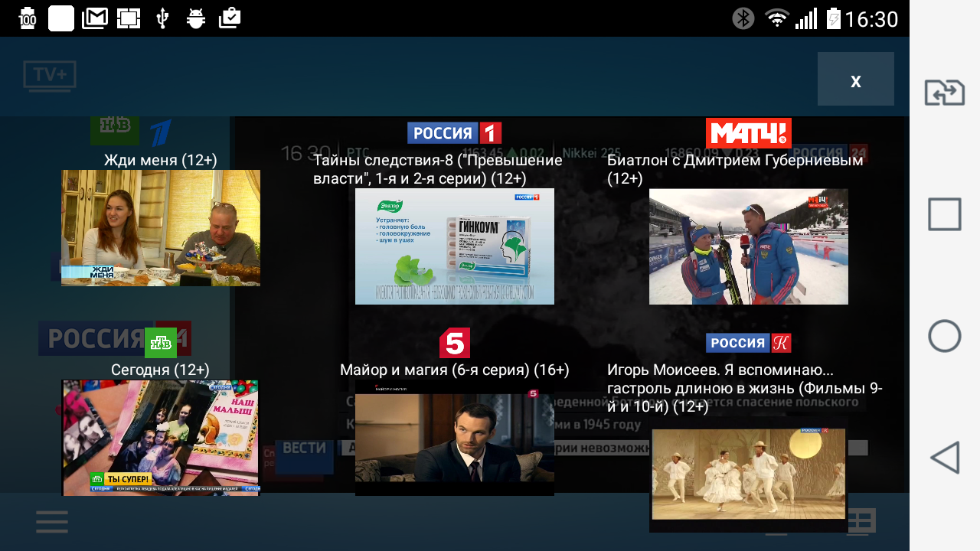Select the Россия 1 channel logo
This screenshot has height=551, width=980.
(454, 132)
